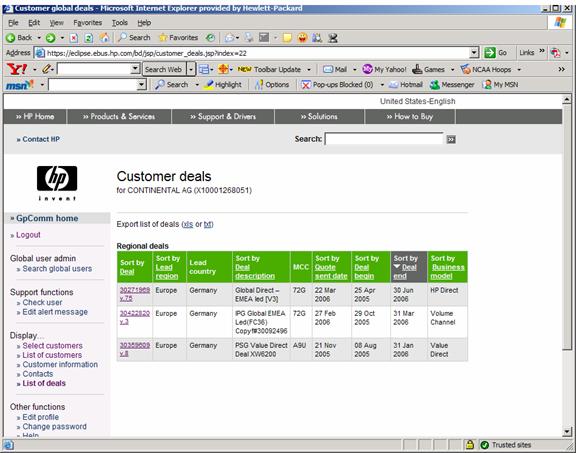Go to Support & Drivers tab
This screenshot has height=453, width=576.
tap(223, 116)
